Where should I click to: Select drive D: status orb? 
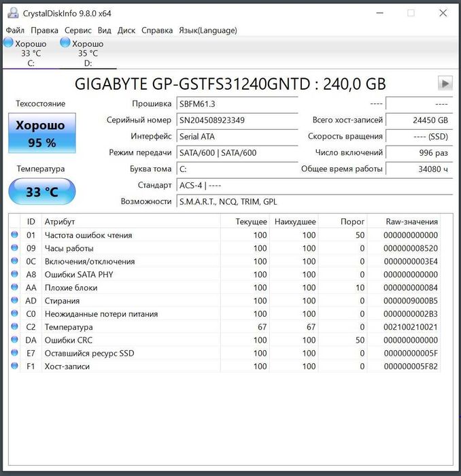tap(65, 42)
